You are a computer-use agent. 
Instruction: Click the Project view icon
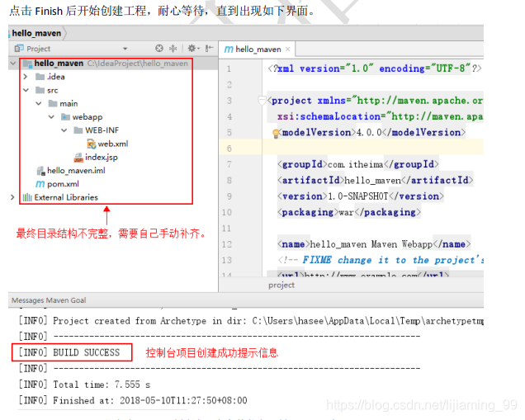[x=19, y=49]
